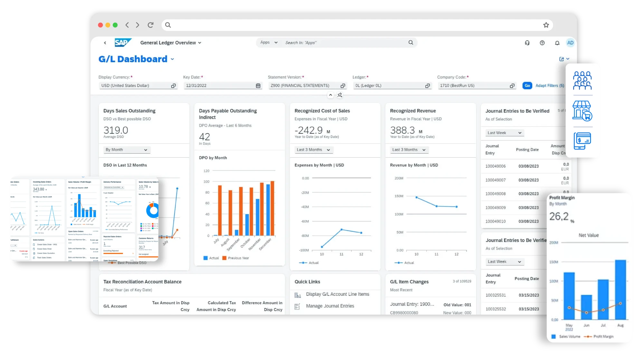Open the notifications bell icon
Viewport: 644px width, 357px height.
pyautogui.click(x=557, y=43)
